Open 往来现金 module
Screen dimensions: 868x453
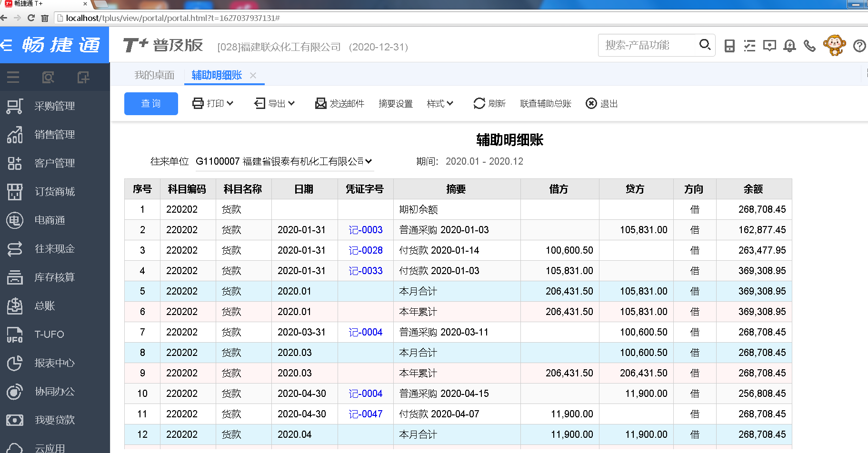55,249
